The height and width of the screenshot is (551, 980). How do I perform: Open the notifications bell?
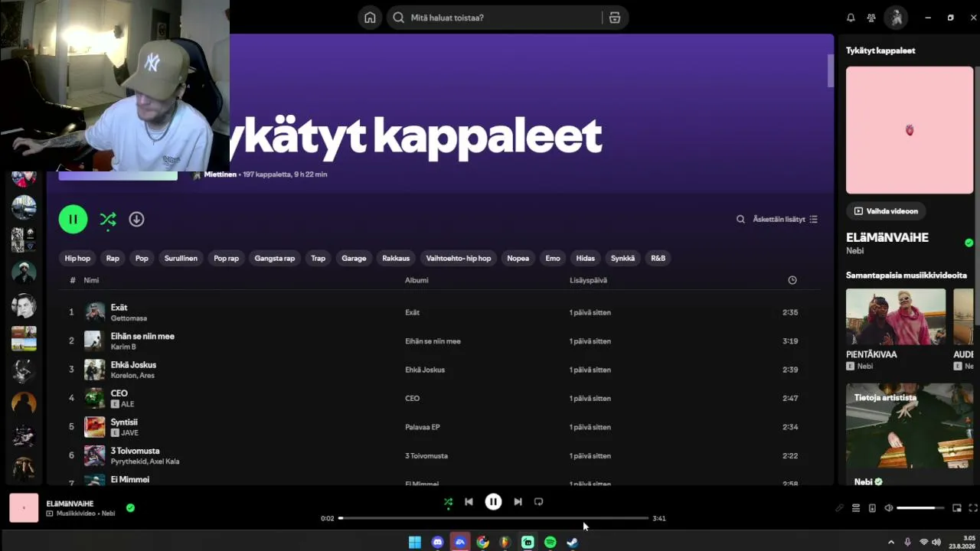click(851, 18)
